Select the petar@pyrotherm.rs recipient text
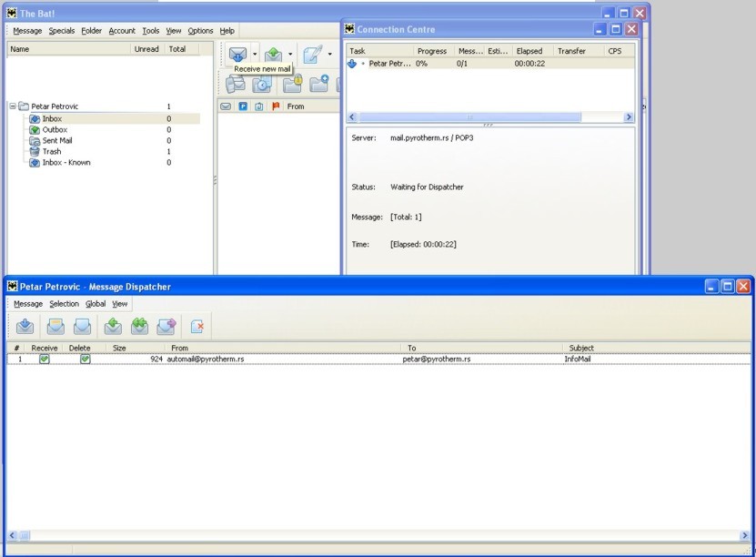The height and width of the screenshot is (557, 756). tap(437, 359)
